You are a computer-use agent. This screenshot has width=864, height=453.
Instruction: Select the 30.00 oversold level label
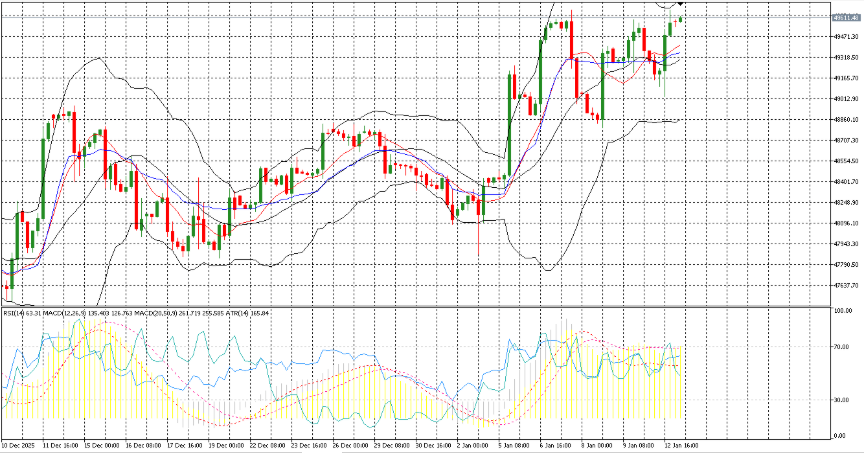tap(843, 399)
